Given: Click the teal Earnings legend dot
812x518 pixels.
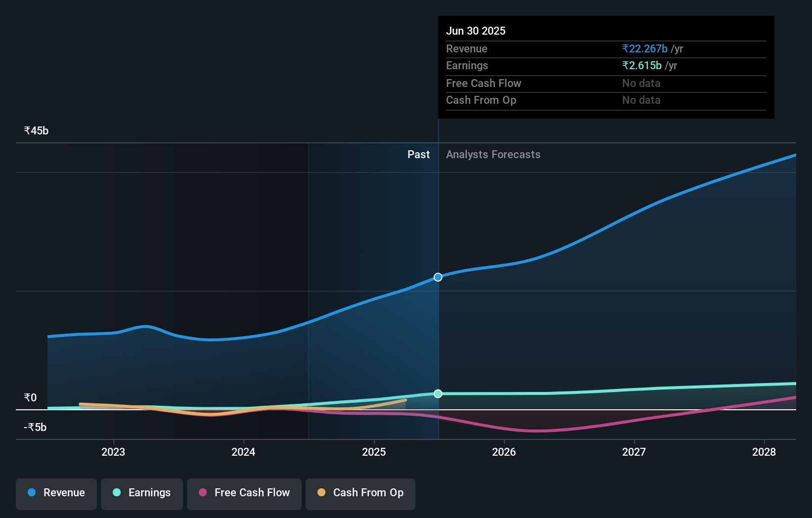Looking at the screenshot, I should click(x=117, y=492).
